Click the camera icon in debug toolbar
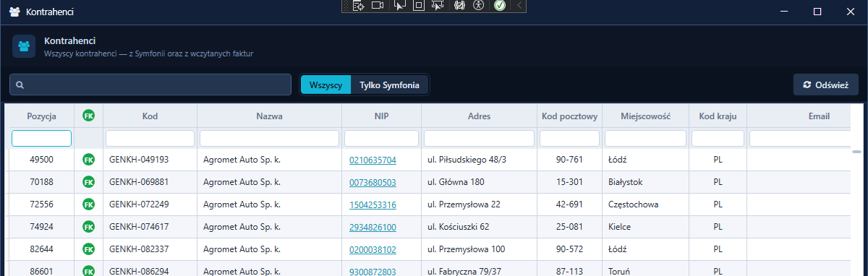The width and height of the screenshot is (868, 276). tap(378, 6)
